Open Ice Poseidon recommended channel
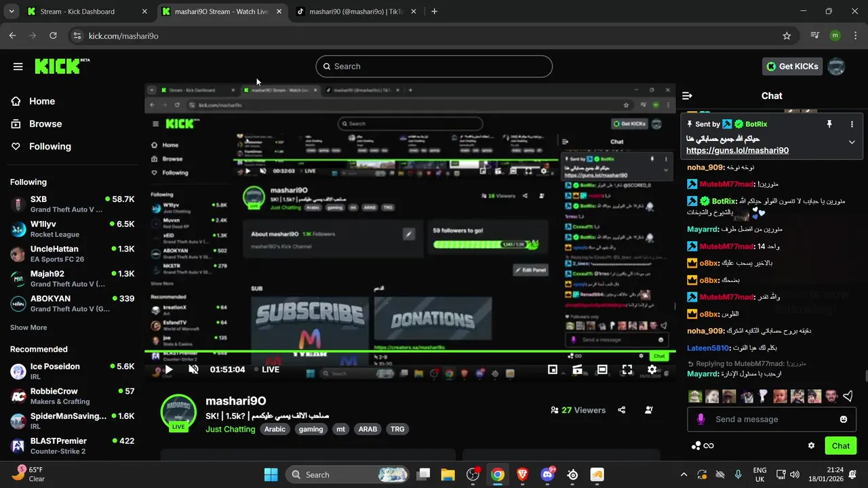This screenshot has height=488, width=868. (x=72, y=371)
